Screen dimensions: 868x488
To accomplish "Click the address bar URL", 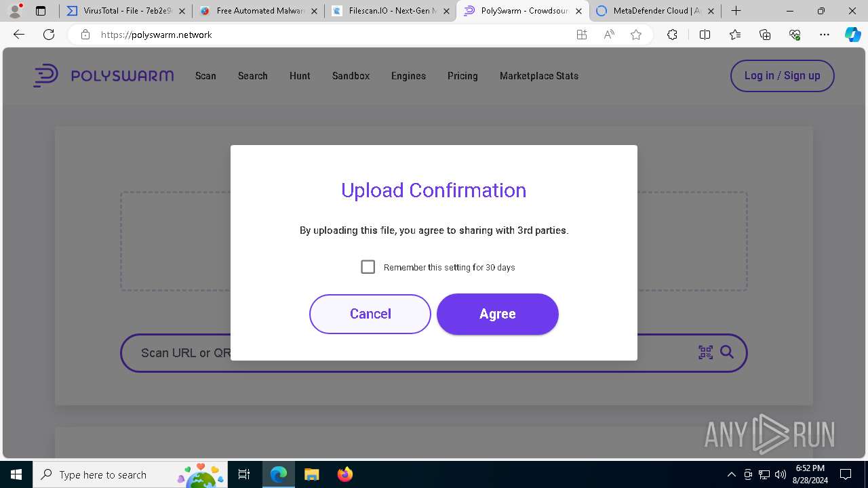I will [x=157, y=35].
